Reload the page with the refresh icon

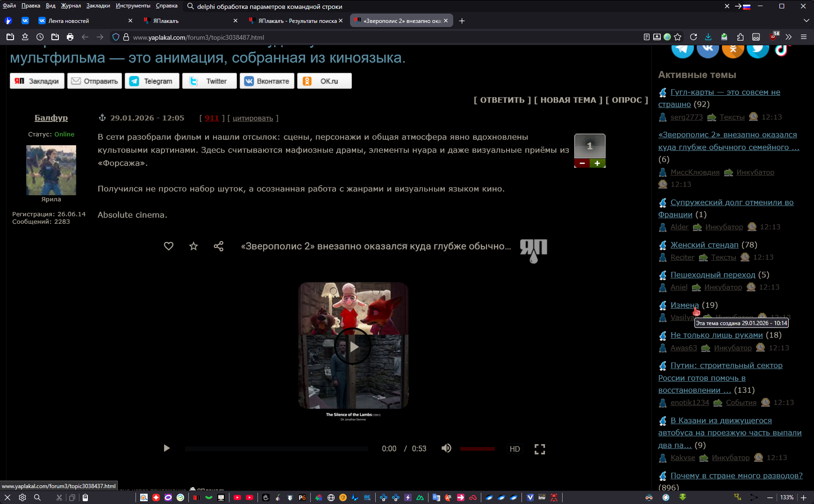coord(693,37)
